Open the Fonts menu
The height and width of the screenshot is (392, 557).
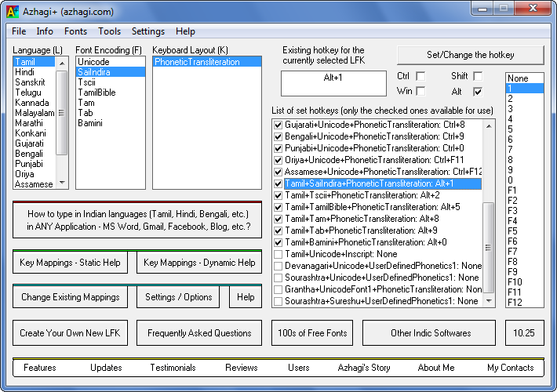click(x=75, y=31)
